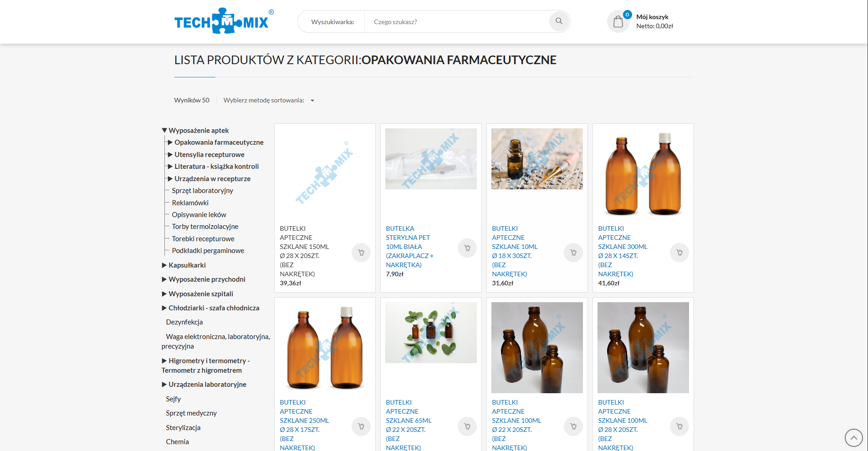Expand the Kapsułkarki category

pyautogui.click(x=164, y=265)
